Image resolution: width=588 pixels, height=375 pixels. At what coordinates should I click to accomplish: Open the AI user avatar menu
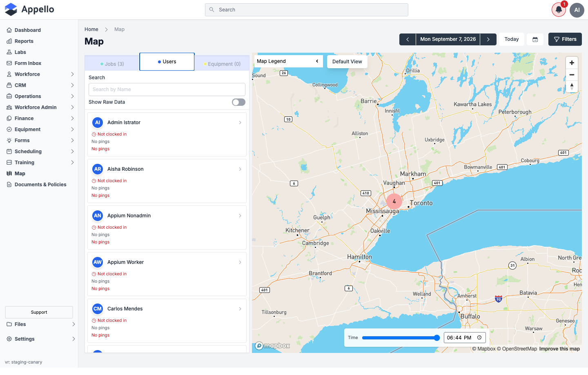pyautogui.click(x=577, y=10)
